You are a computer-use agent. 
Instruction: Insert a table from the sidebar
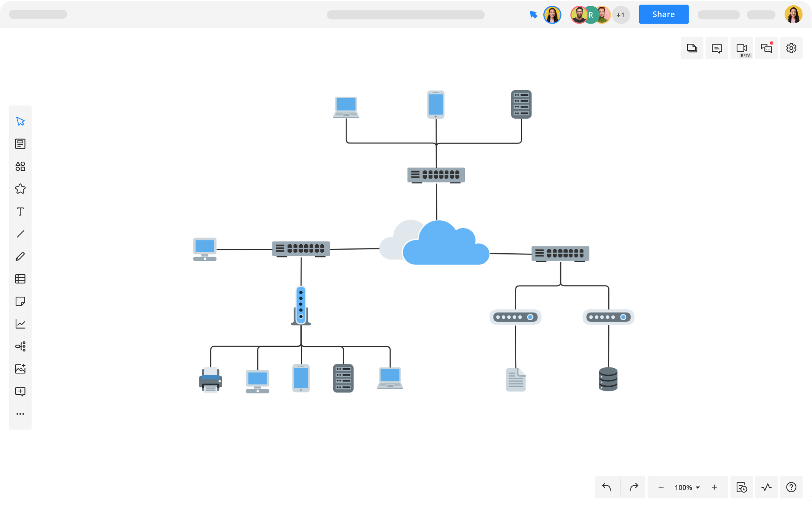click(20, 279)
